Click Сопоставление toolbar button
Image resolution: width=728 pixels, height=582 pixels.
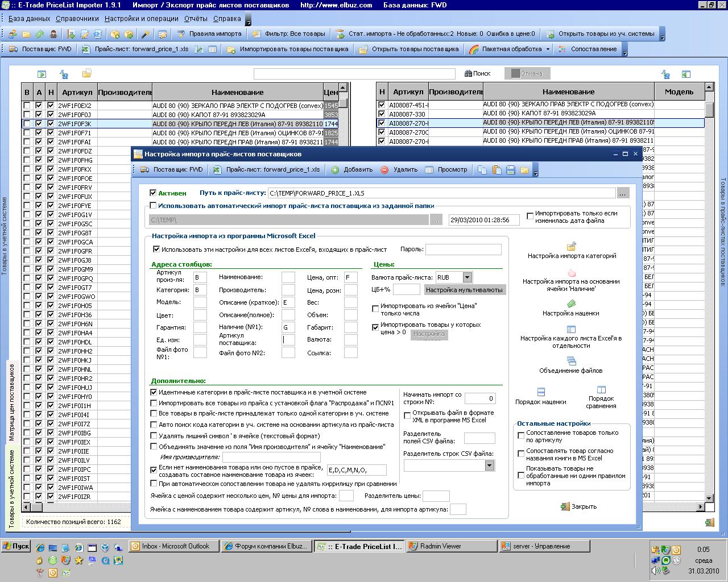pyautogui.click(x=588, y=49)
